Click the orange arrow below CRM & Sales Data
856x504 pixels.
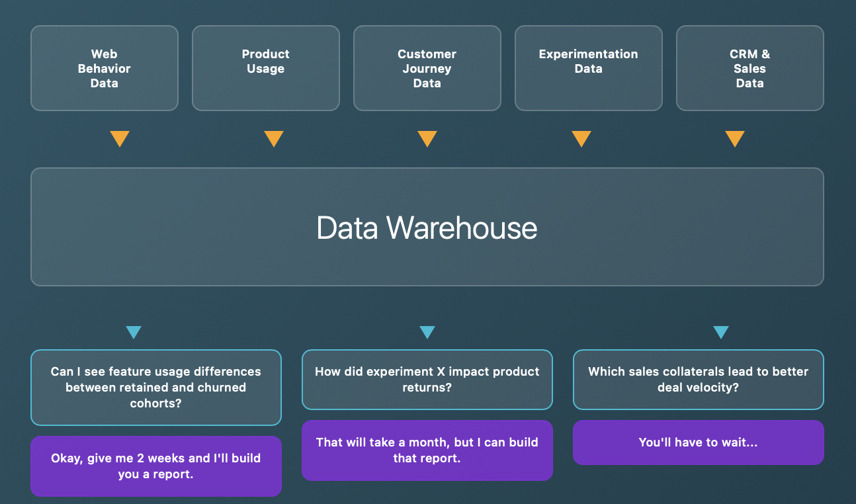click(735, 139)
